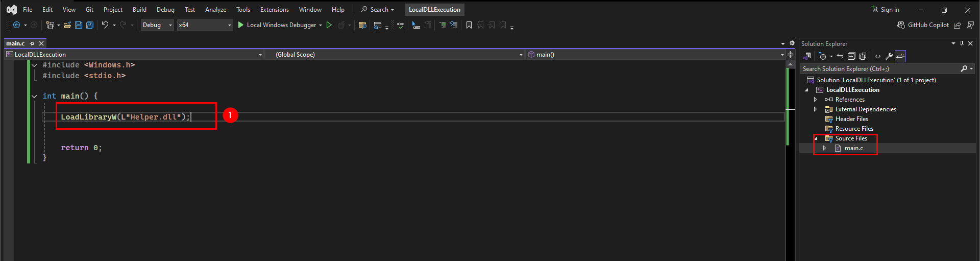Screen dimensions: 980x261
Task: Click Solution Explorer's Switch Views icon
Action: 807,56
